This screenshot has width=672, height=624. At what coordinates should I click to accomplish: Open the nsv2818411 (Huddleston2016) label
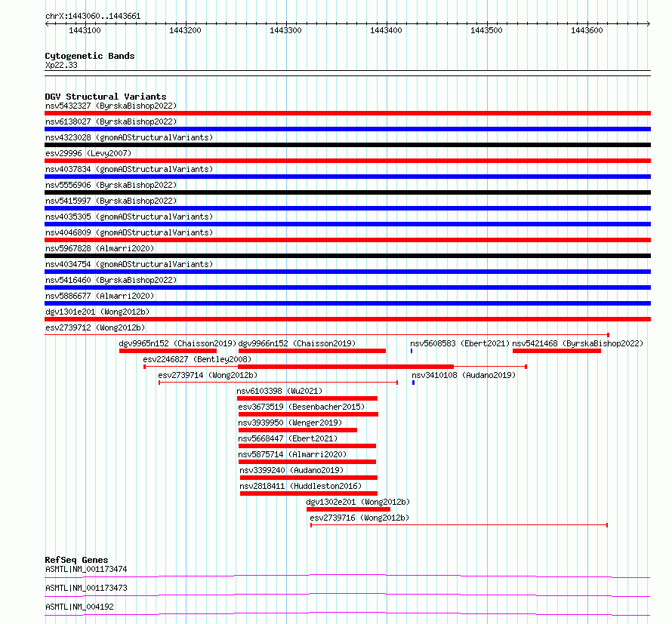(x=301, y=486)
